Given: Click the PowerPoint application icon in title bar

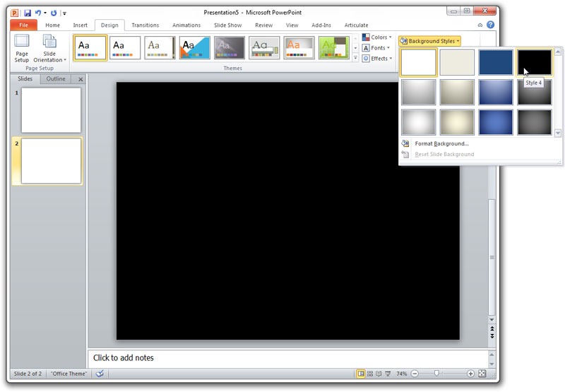Looking at the screenshot, I should point(14,13).
